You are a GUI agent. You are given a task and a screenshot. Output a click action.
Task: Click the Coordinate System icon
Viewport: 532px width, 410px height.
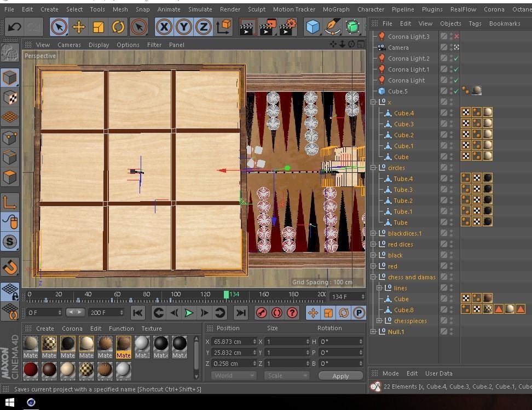[x=224, y=27]
